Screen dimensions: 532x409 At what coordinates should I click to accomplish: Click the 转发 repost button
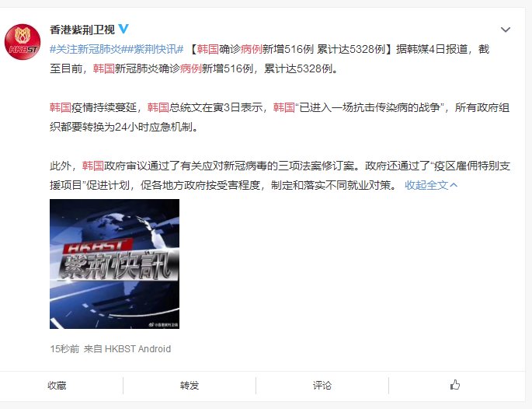(190, 385)
